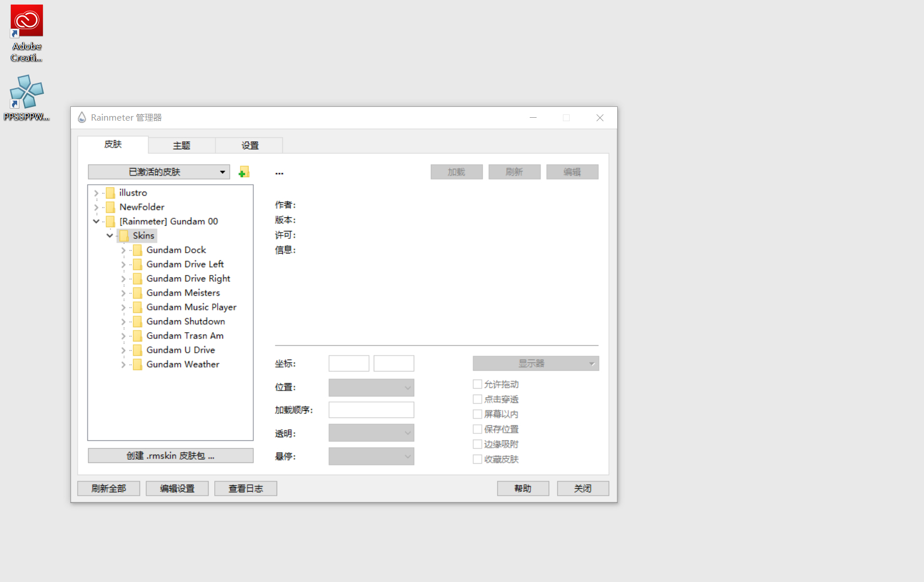924x582 pixels.
Task: Select Gundam Drive Right in tree
Action: 188,278
